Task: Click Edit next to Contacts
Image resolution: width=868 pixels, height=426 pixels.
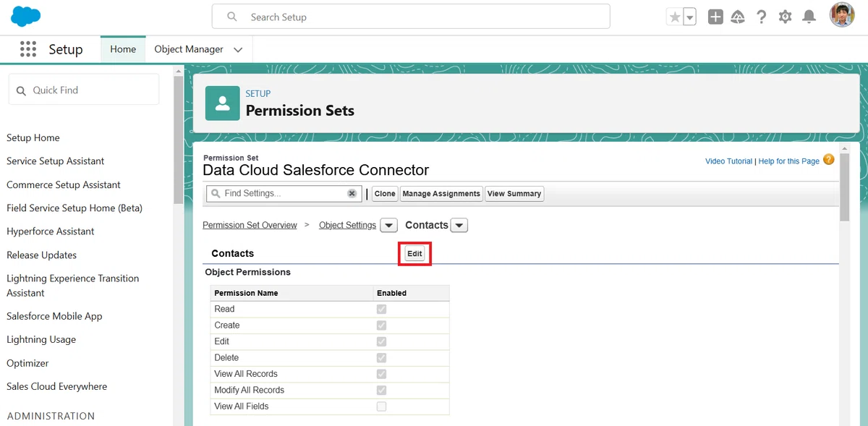Action: (x=414, y=254)
